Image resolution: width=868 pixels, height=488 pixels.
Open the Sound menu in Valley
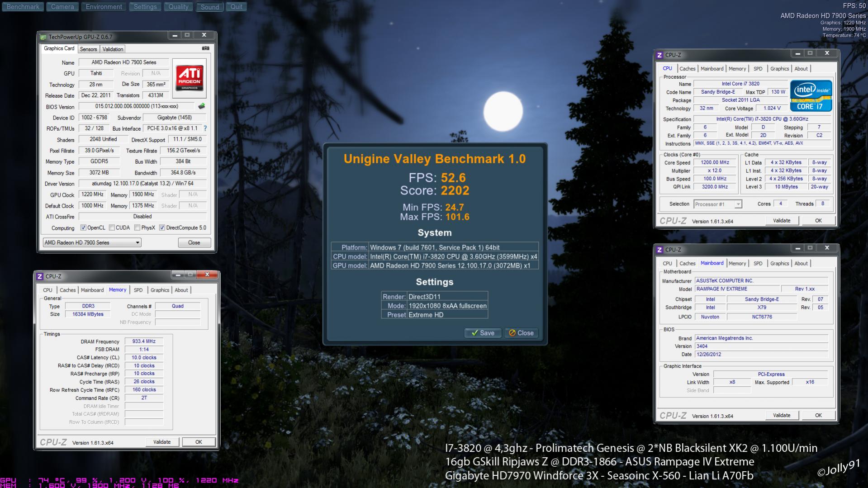click(210, 7)
